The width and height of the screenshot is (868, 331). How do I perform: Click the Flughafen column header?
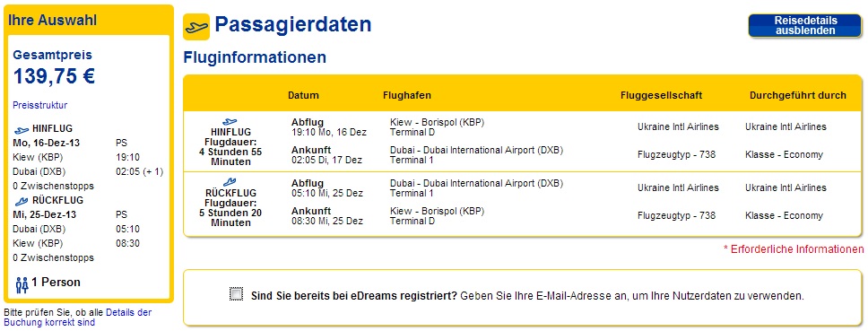click(407, 95)
